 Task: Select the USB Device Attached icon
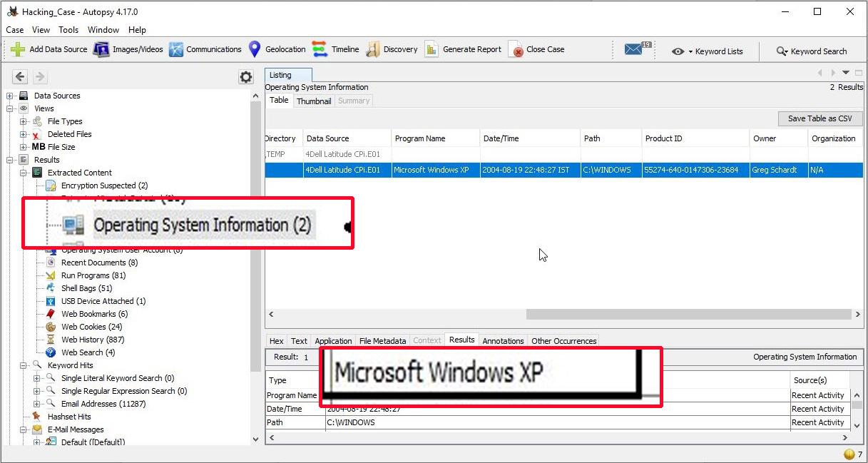point(51,301)
